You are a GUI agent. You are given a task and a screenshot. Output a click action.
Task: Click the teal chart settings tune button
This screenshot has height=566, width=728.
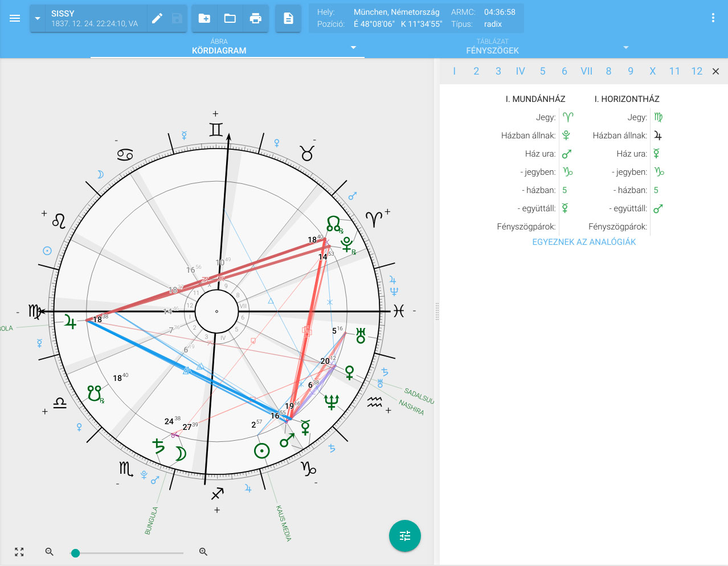(405, 536)
